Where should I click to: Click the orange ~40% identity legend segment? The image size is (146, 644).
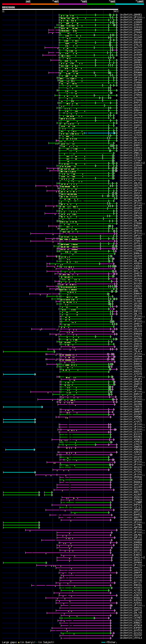(45, 4)
